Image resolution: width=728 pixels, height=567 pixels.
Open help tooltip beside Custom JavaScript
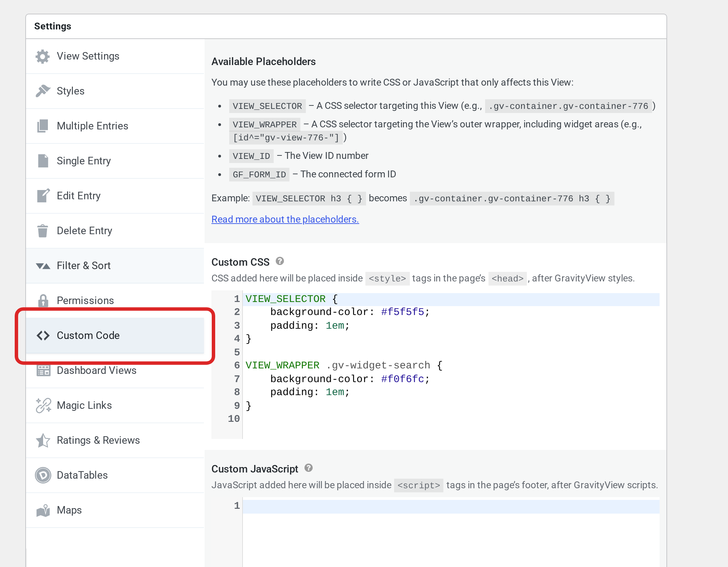(x=309, y=468)
